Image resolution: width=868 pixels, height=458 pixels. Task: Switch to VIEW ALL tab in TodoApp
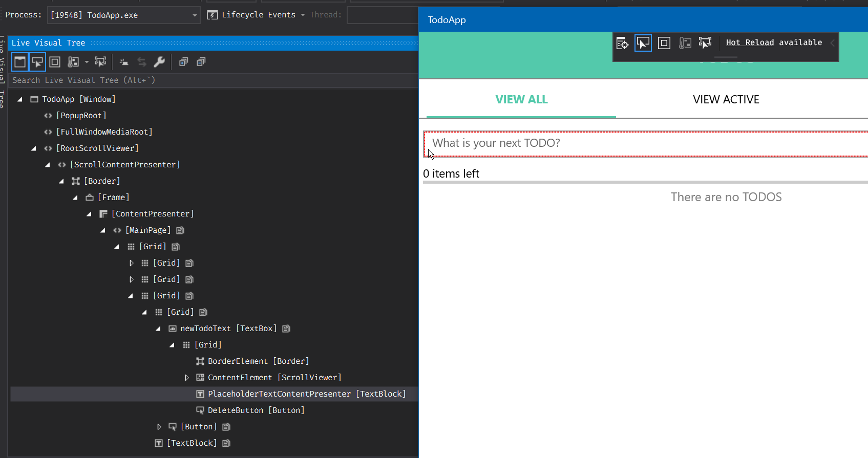click(x=521, y=100)
